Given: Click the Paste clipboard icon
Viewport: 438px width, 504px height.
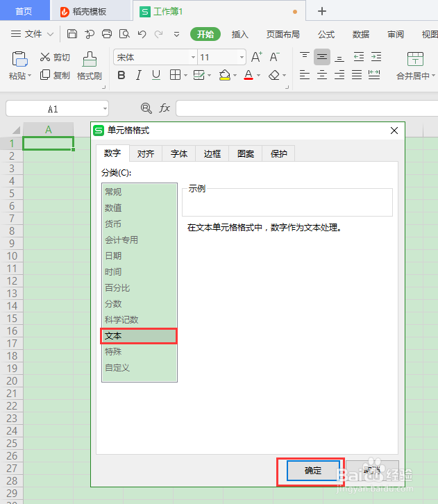Looking at the screenshot, I should click(19, 59).
